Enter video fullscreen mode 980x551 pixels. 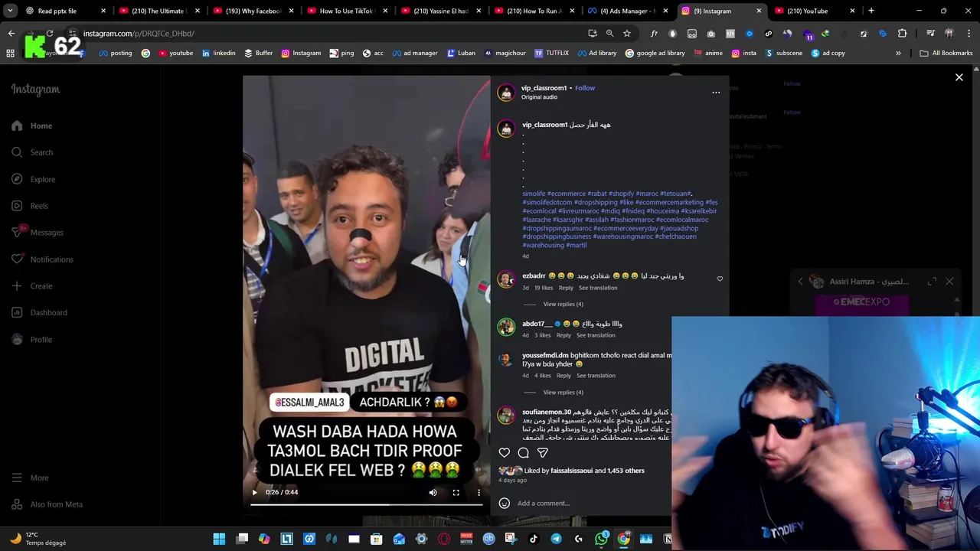click(x=456, y=493)
